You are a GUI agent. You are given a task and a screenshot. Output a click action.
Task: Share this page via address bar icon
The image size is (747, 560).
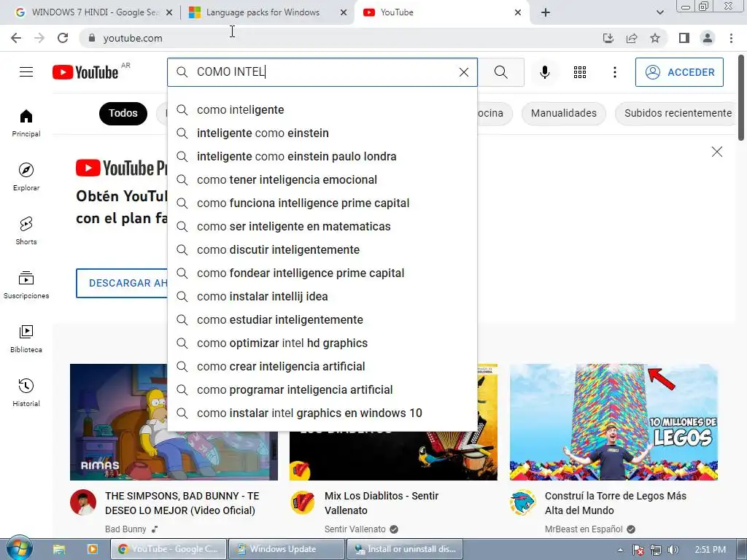pos(632,38)
